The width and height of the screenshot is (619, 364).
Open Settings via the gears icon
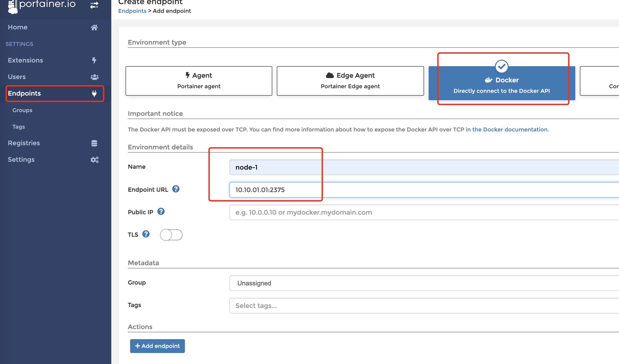tap(94, 159)
